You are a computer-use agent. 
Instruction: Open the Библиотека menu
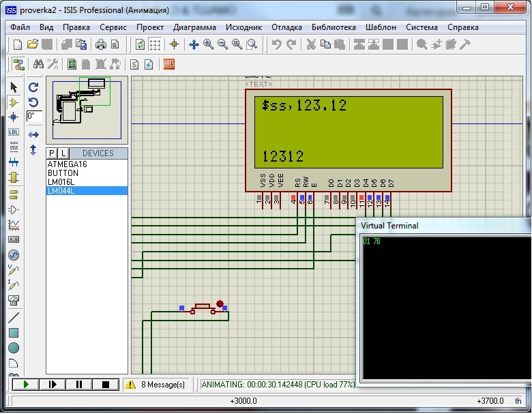coord(334,27)
